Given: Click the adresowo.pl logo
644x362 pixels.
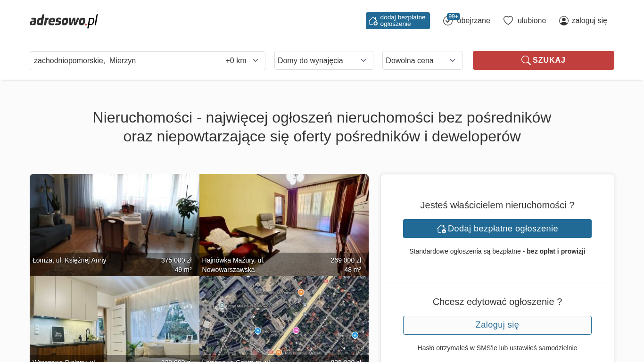Looking at the screenshot, I should coord(64,21).
